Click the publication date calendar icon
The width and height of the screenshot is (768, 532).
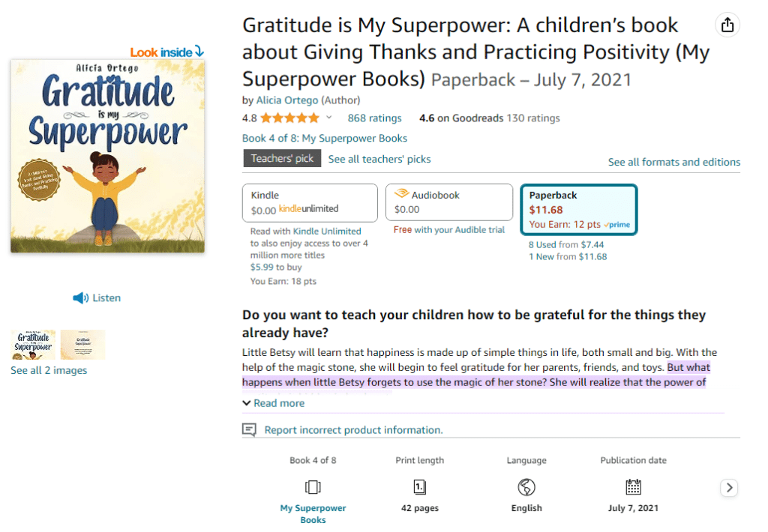(634, 487)
